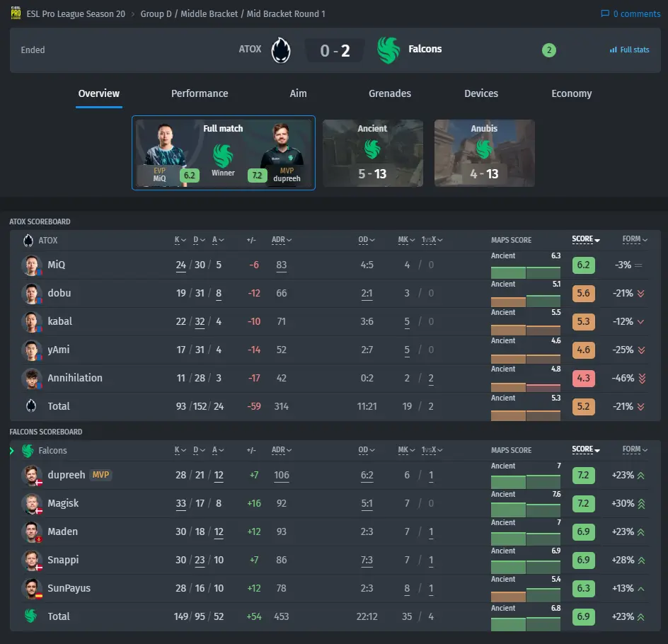The width and height of the screenshot is (668, 644).
Task: Click Annihilation's player name
Action: pos(75,378)
